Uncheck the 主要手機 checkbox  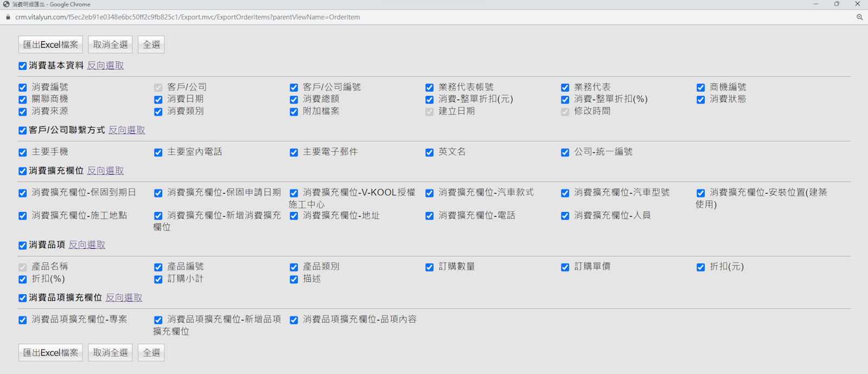23,152
